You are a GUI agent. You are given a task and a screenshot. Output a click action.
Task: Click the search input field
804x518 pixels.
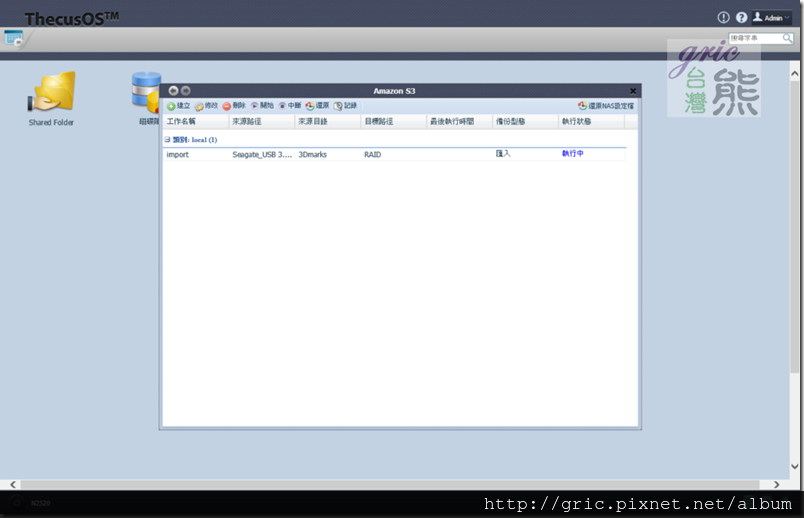click(755, 38)
